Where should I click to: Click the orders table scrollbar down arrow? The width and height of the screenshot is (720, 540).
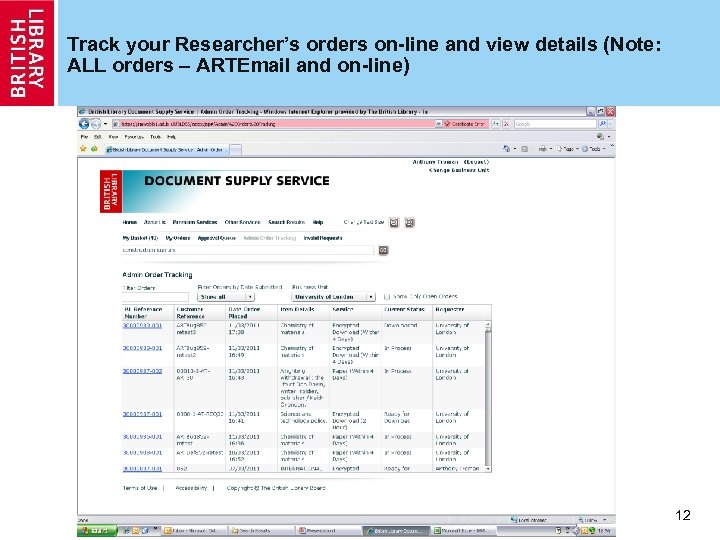[488, 468]
